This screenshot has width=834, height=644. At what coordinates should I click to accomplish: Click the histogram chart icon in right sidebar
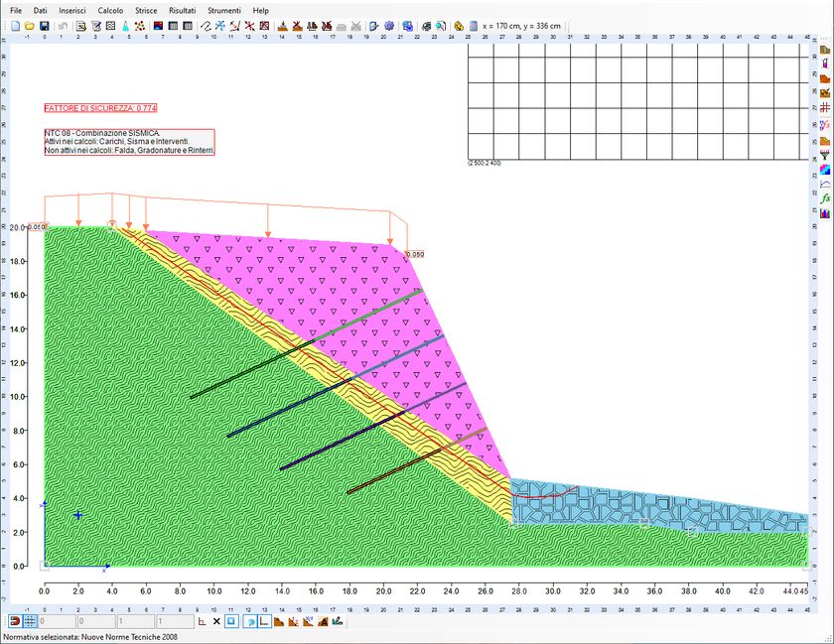coord(824,213)
